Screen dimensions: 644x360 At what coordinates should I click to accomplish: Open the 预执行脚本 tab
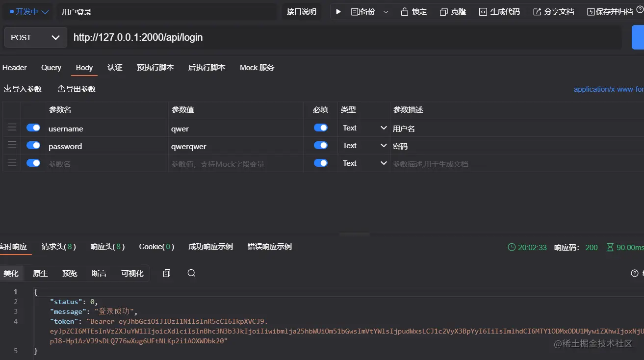click(x=155, y=68)
